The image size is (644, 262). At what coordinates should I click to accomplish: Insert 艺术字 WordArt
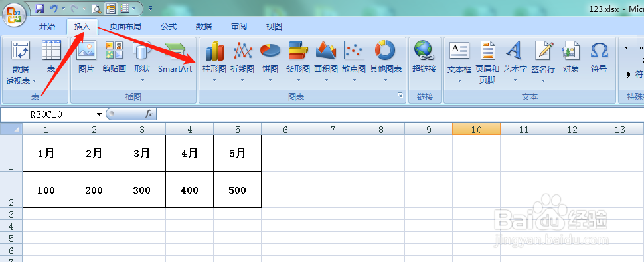515,61
